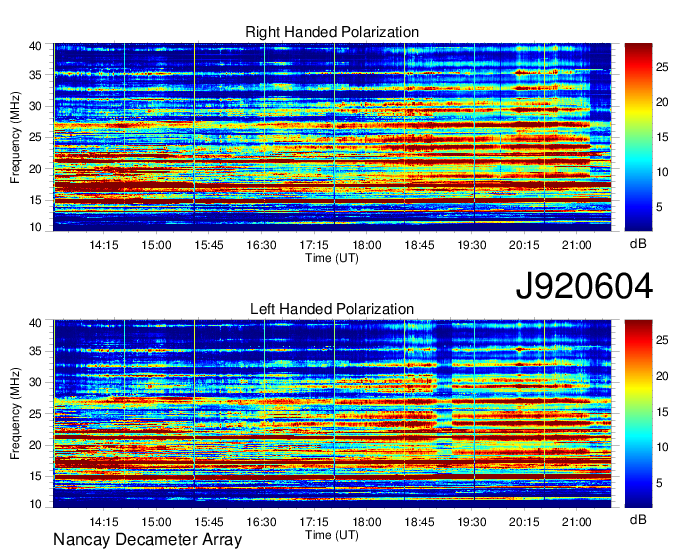Click the 18:45 tick label on the bottom plot

(419, 522)
